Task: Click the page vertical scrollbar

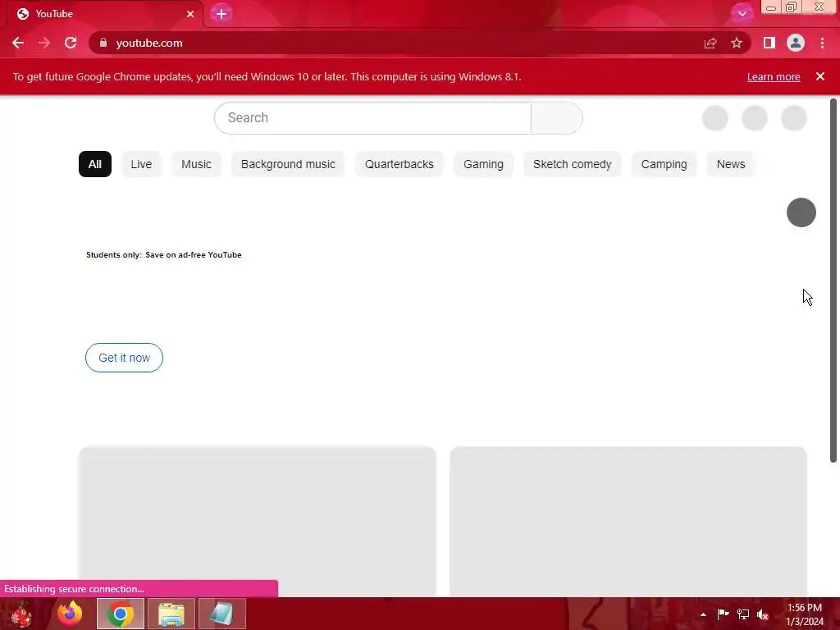Action: click(833, 281)
